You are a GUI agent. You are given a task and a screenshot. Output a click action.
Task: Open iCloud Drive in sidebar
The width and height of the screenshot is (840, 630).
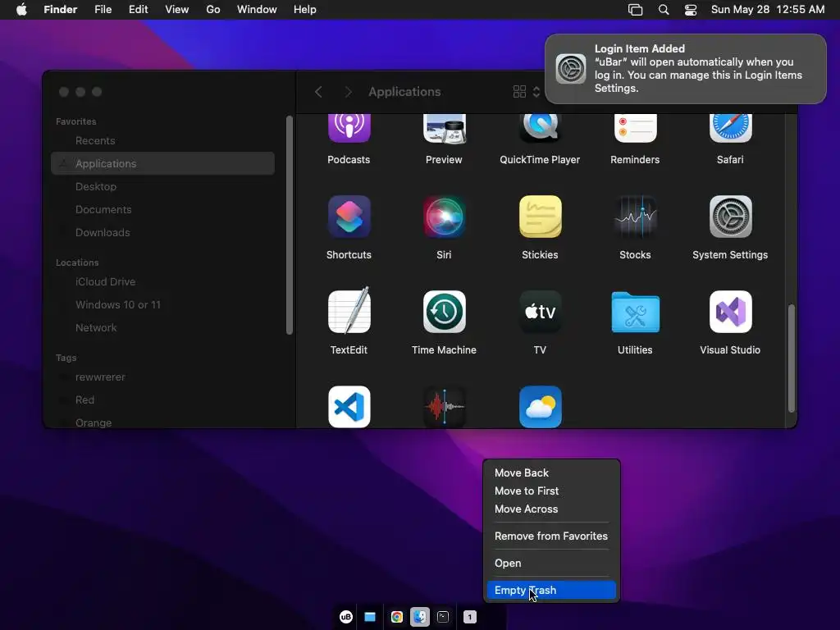[163, 282]
